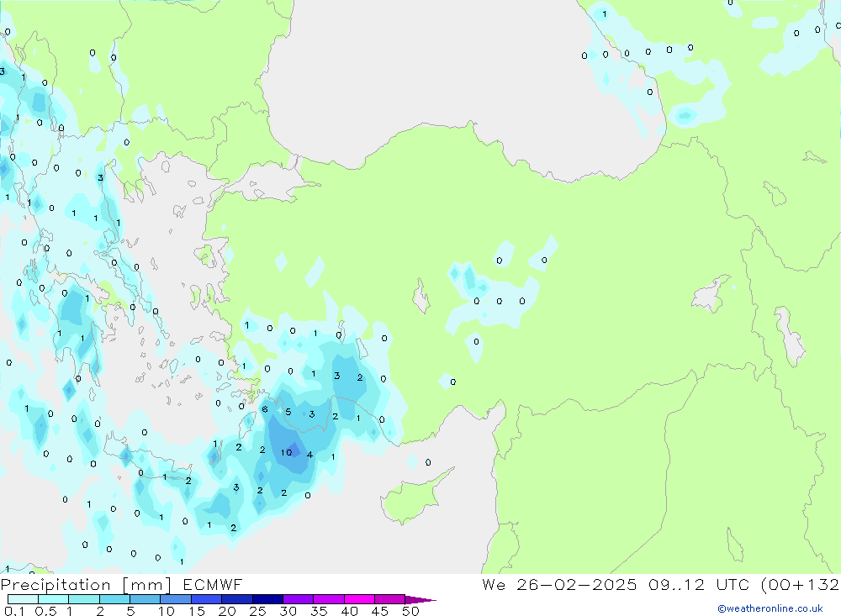Viewport: 841px width, 616px height.
Task: Click the legend label '0.5'
Action: tap(45, 611)
